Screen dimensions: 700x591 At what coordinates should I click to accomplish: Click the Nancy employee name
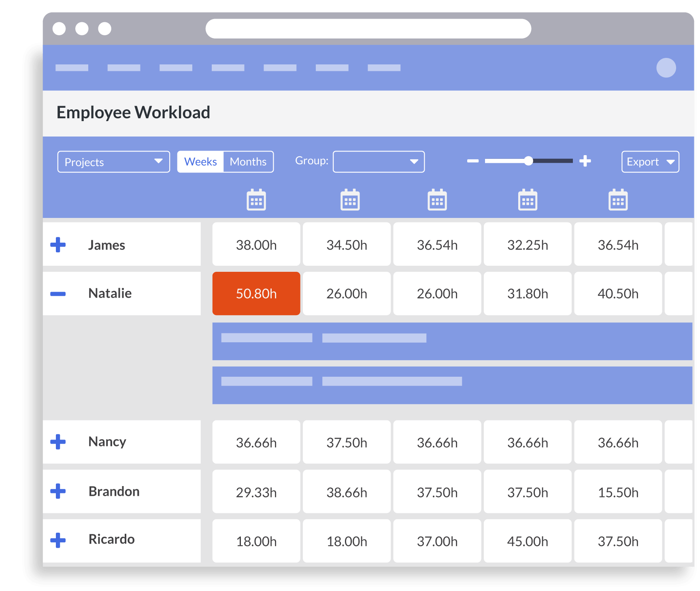pyautogui.click(x=107, y=442)
